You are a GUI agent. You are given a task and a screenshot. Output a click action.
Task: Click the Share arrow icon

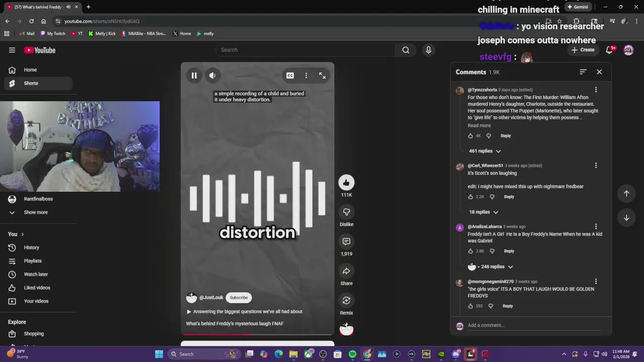(x=346, y=271)
